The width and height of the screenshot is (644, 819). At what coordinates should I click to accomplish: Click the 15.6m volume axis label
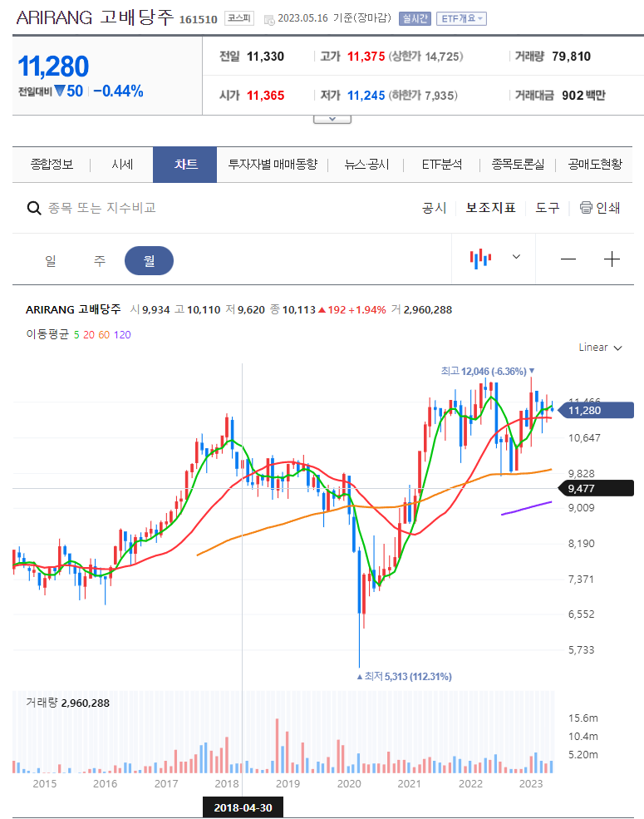pyautogui.click(x=583, y=718)
